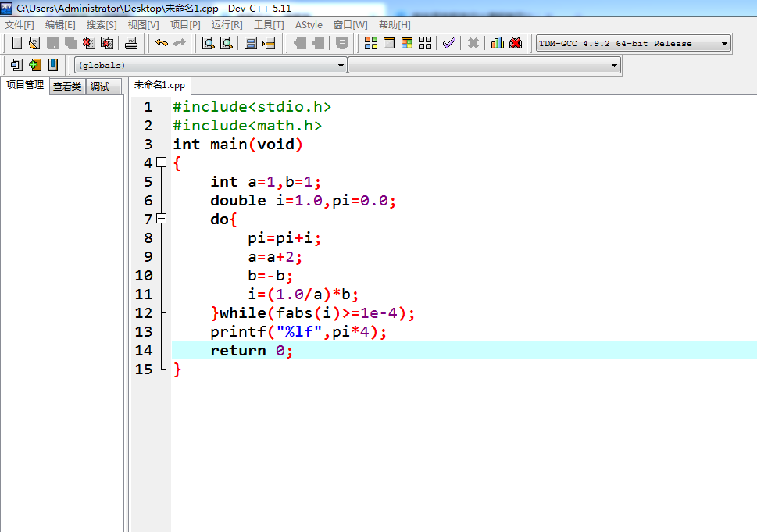757x532 pixels.
Task: Click the Close All files toolbar icon
Action: point(107,43)
